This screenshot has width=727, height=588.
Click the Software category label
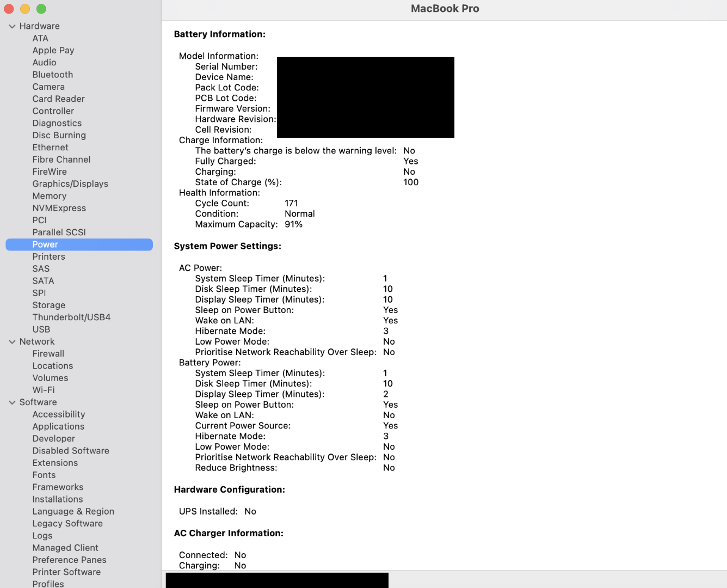pos(38,402)
